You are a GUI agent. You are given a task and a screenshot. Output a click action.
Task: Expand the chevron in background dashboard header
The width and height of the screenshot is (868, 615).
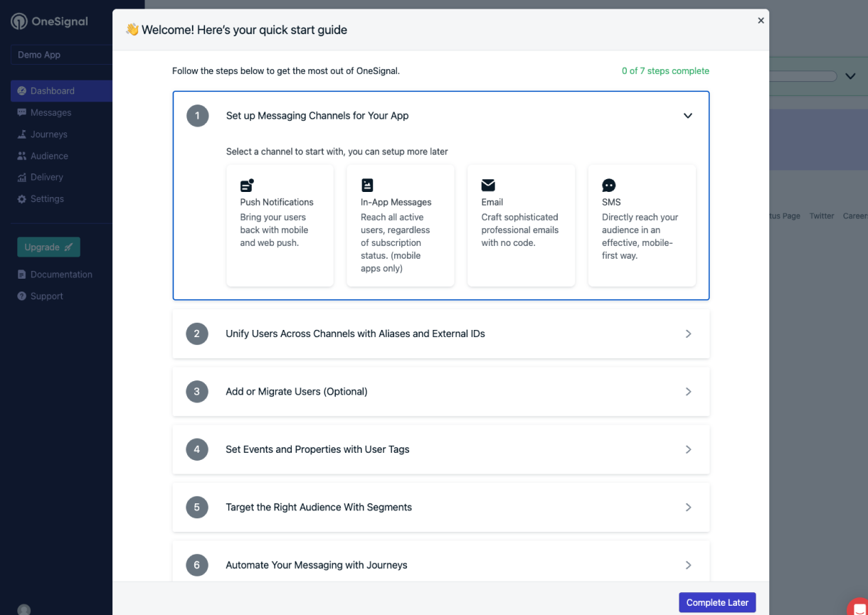(x=850, y=76)
